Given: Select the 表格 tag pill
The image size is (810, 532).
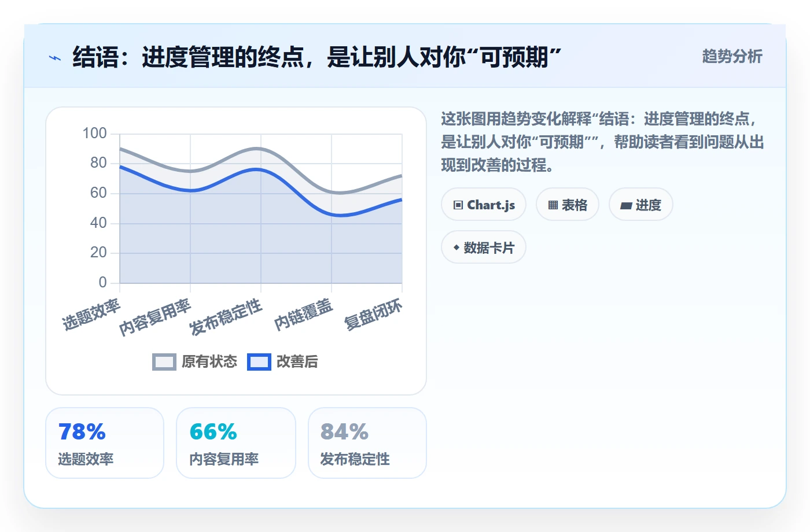Looking at the screenshot, I should tap(568, 205).
